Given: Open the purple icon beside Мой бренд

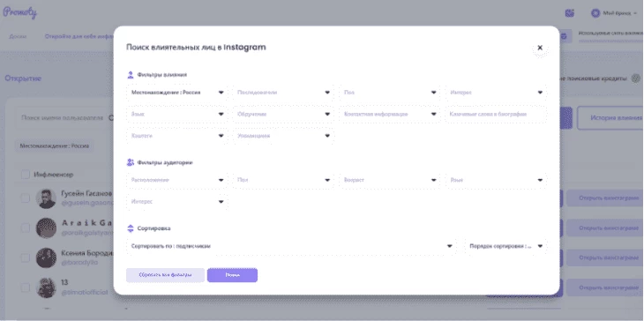Looking at the screenshot, I should coord(569,13).
